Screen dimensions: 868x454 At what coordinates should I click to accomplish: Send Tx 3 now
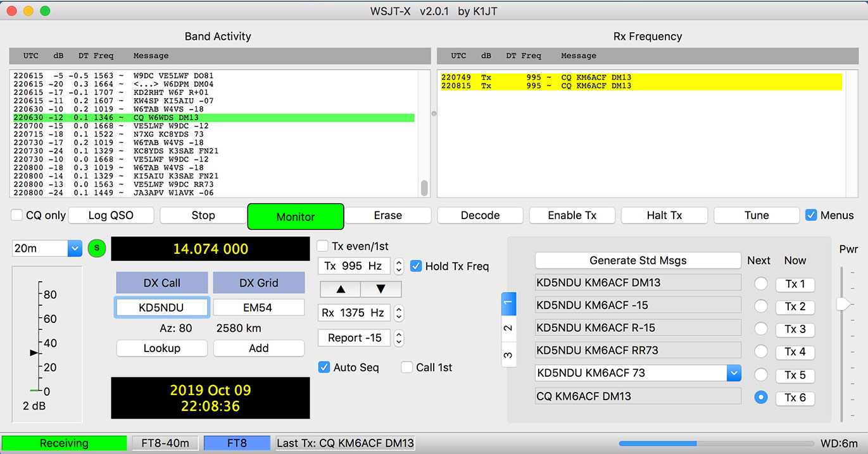(795, 329)
